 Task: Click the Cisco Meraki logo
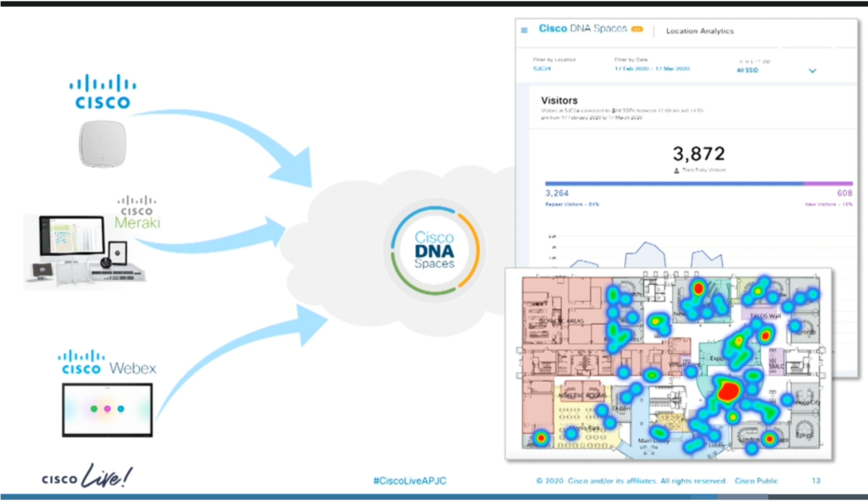tap(137, 213)
